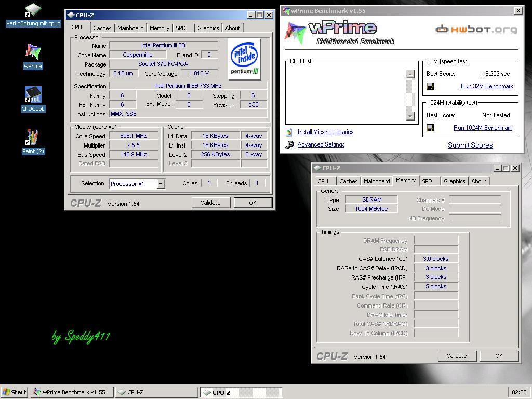This screenshot has height=399, width=532.
Task: Open the Graphics tab in the CPU window
Action: pos(208,28)
